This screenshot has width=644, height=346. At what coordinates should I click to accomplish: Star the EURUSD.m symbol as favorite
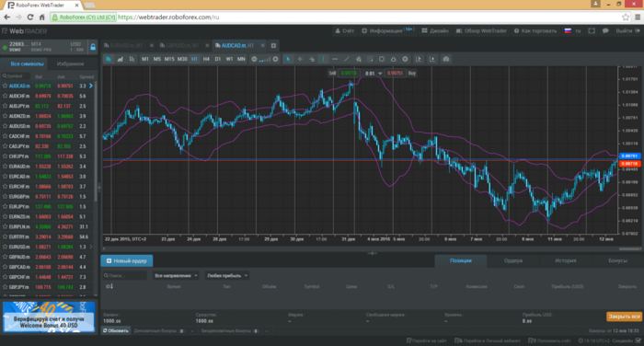click(x=5, y=247)
